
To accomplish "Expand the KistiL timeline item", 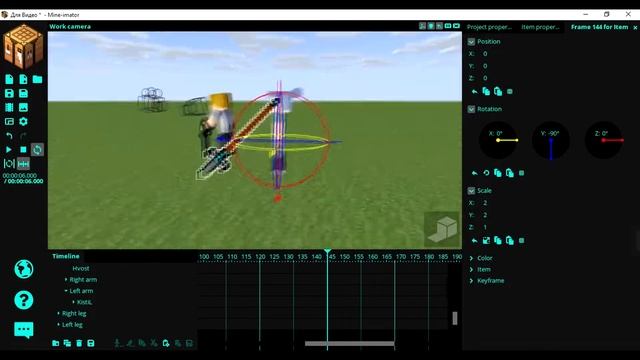I will pos(73,302).
